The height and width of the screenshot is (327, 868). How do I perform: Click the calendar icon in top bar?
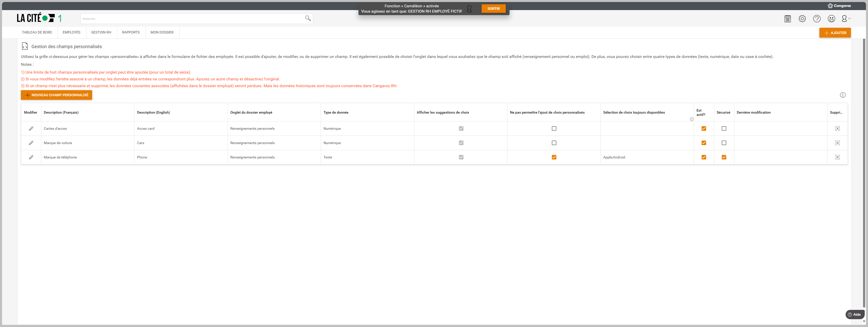[787, 19]
